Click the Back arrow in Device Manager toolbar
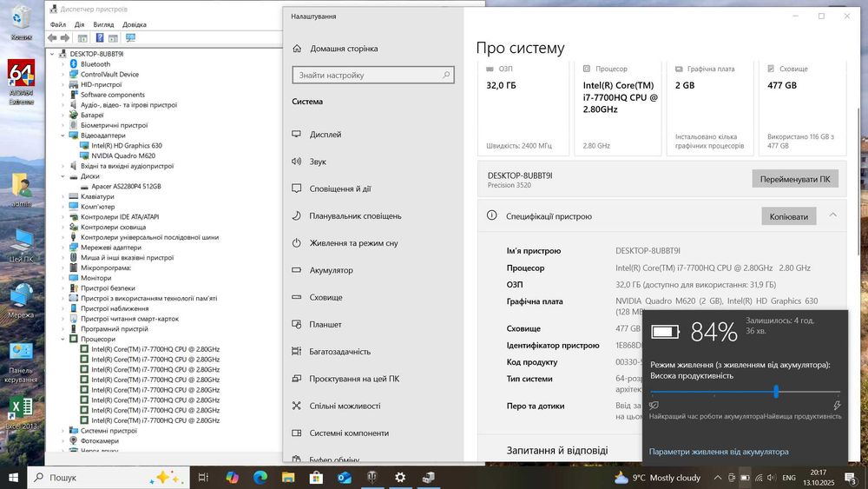The height and width of the screenshot is (489, 868). [52, 37]
